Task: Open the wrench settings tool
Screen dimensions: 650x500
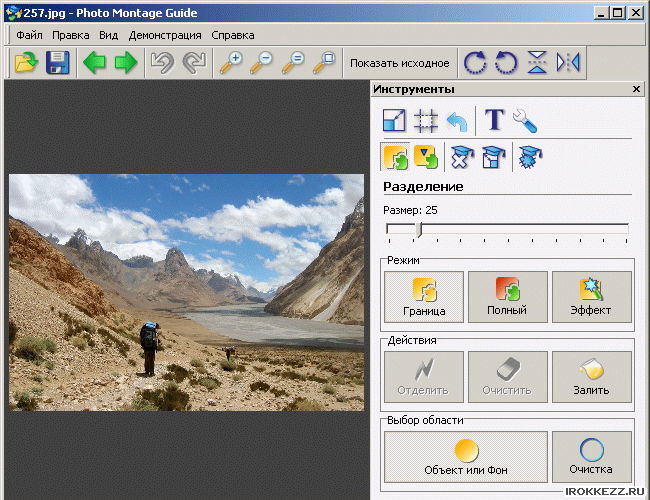Action: 525,121
